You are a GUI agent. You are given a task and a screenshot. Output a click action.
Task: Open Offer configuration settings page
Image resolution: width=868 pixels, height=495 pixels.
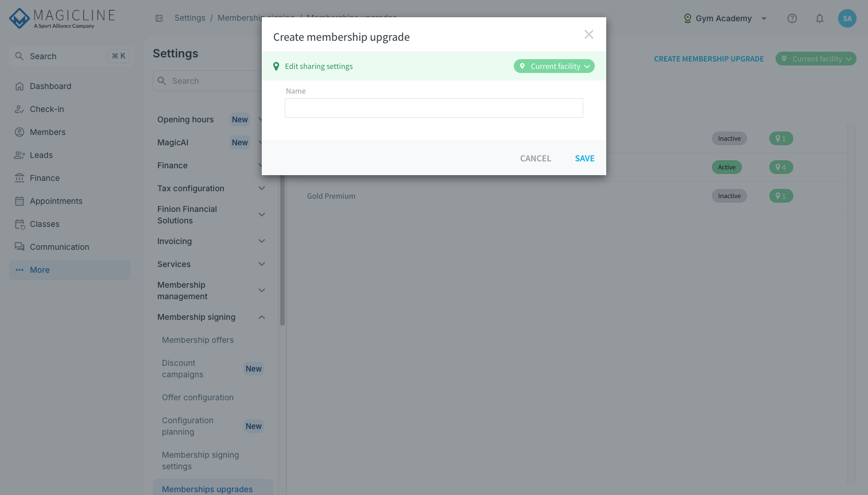coord(198,397)
